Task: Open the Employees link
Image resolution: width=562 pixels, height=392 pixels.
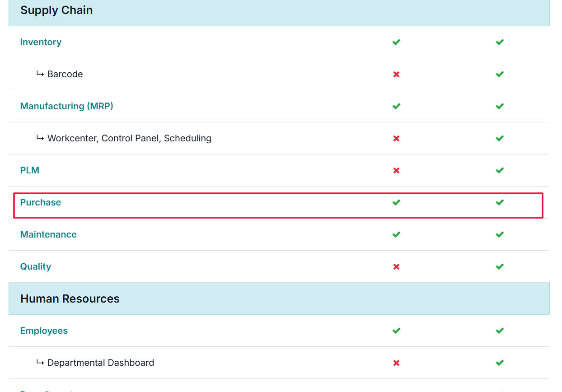Action: coord(44,331)
